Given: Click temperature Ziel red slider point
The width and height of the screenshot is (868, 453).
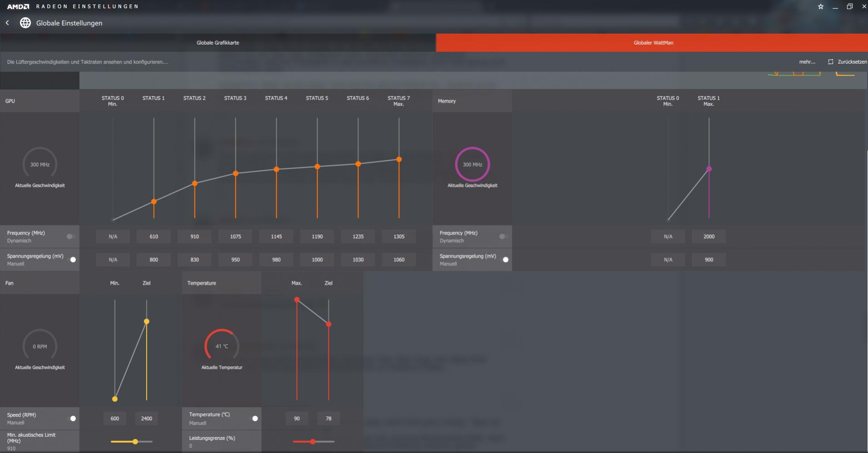Looking at the screenshot, I should pos(328,324).
